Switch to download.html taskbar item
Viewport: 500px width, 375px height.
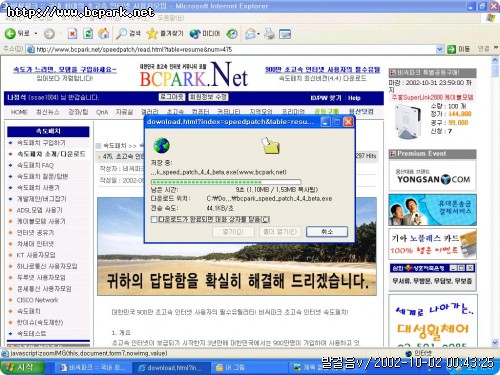(x=171, y=368)
